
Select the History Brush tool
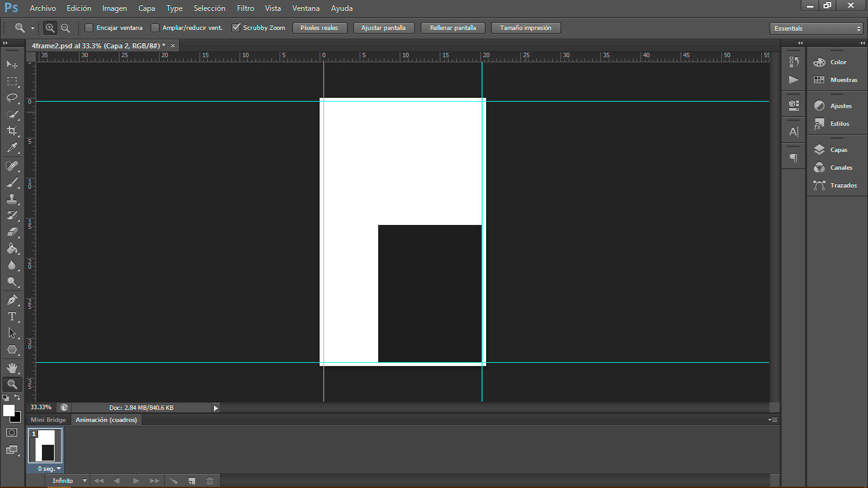[12, 215]
